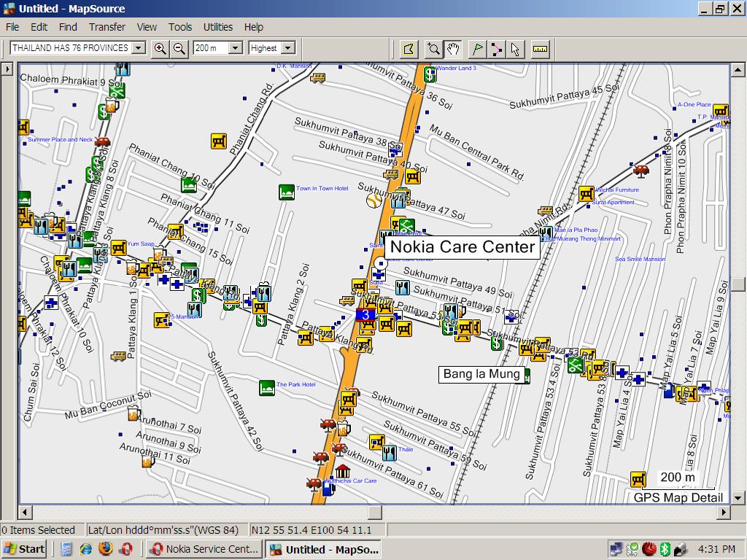Open the View menu
This screenshot has width=747, height=560.
[x=147, y=27]
